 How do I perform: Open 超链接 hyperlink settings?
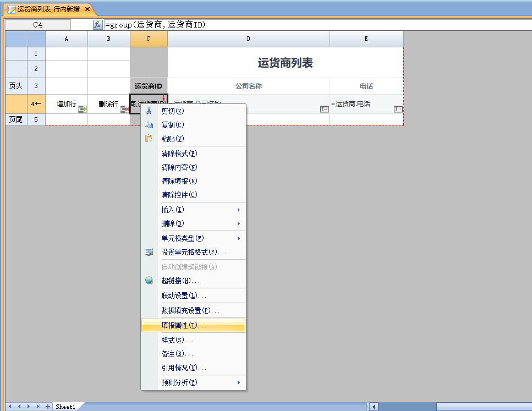(x=180, y=281)
